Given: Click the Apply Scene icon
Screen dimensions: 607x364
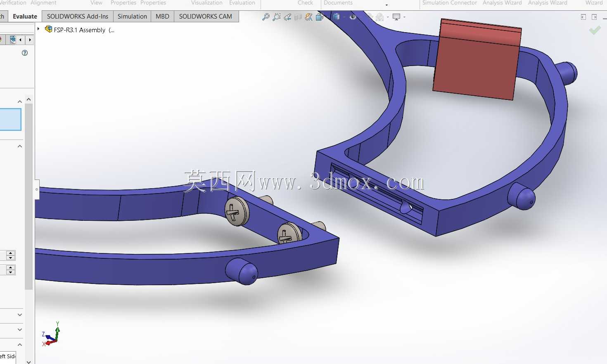Looking at the screenshot, I should pos(380,17).
